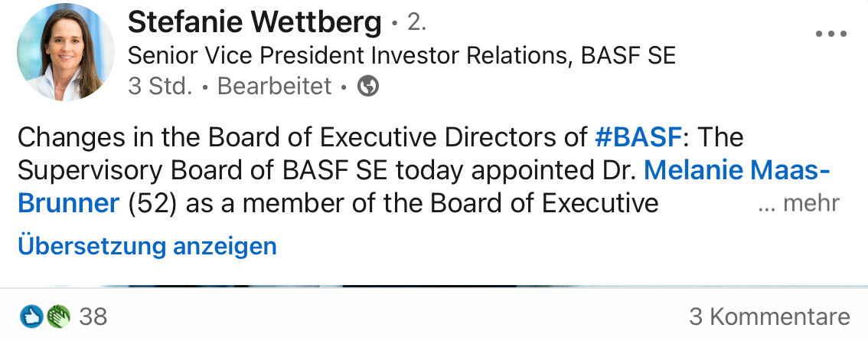This screenshot has height=341, width=868.
Task: Open the '3 Kommentare' comments link
Action: pos(769,316)
